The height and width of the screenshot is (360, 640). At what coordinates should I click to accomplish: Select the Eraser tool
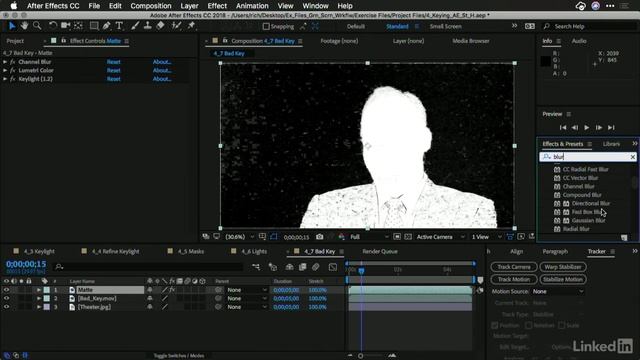click(x=160, y=26)
